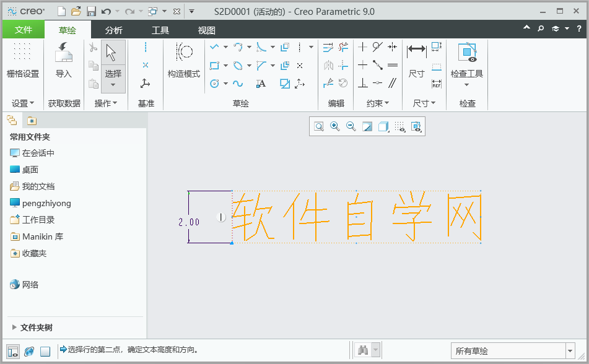Switch to the Analysis tab
The width and height of the screenshot is (589, 364).
[x=114, y=30]
